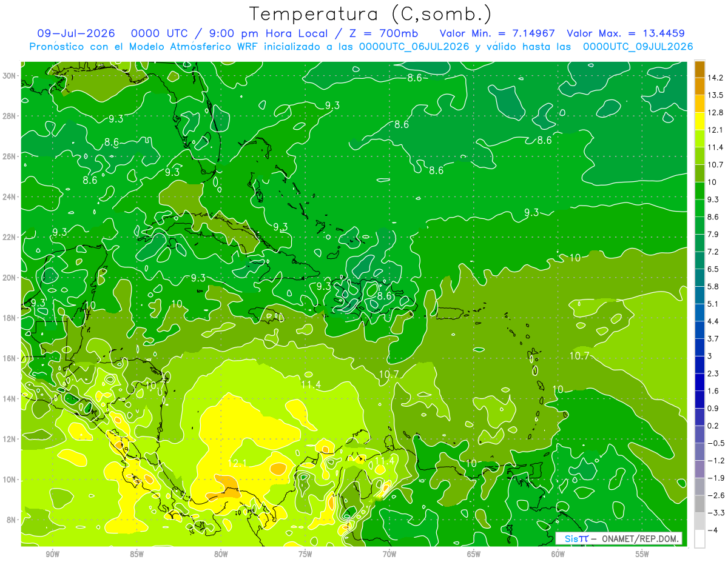Click the '12.1' contour label on the map
The image size is (728, 562).
(236, 463)
